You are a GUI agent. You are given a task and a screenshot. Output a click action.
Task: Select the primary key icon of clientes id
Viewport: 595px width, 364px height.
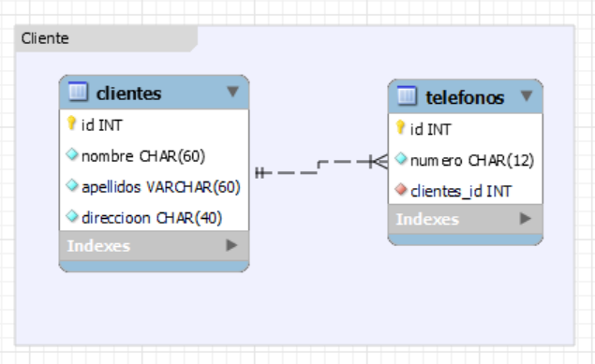click(x=71, y=124)
